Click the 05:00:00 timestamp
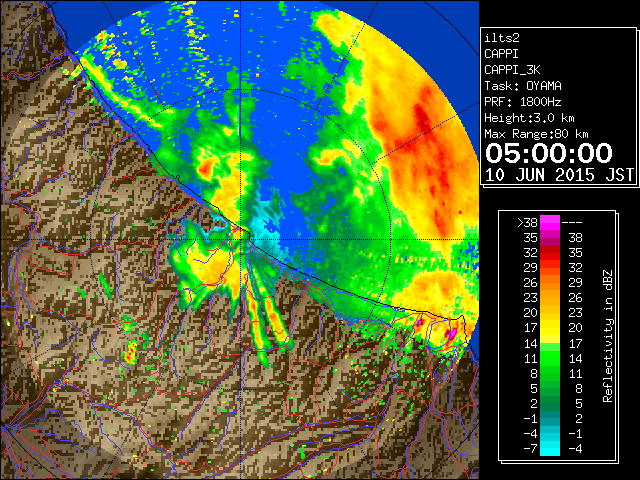The height and width of the screenshot is (480, 640). coord(549,153)
